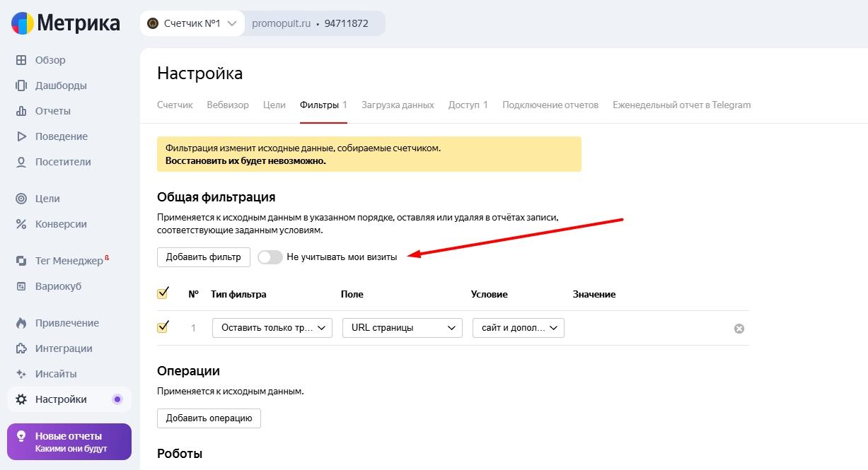Screen dimensions: 868x470
Task: Open the Тип фильтра dropdown
Action: [x=272, y=327]
